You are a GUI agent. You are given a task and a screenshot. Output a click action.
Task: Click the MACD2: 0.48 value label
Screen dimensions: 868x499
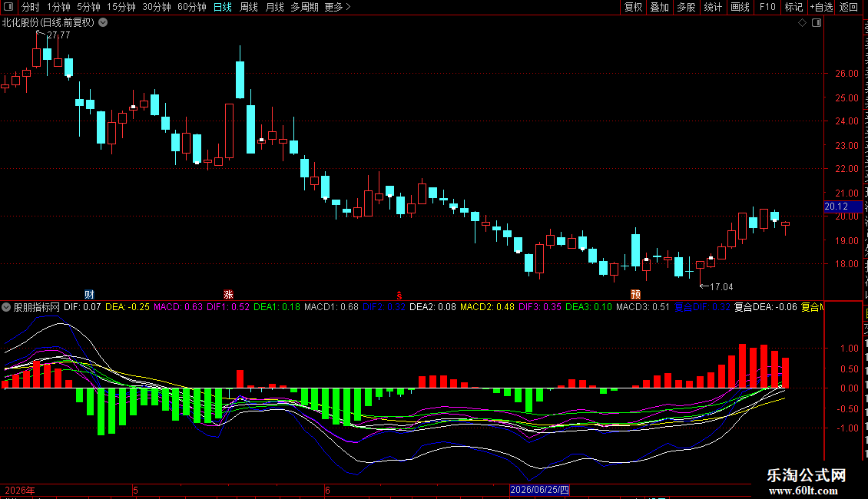click(x=487, y=307)
